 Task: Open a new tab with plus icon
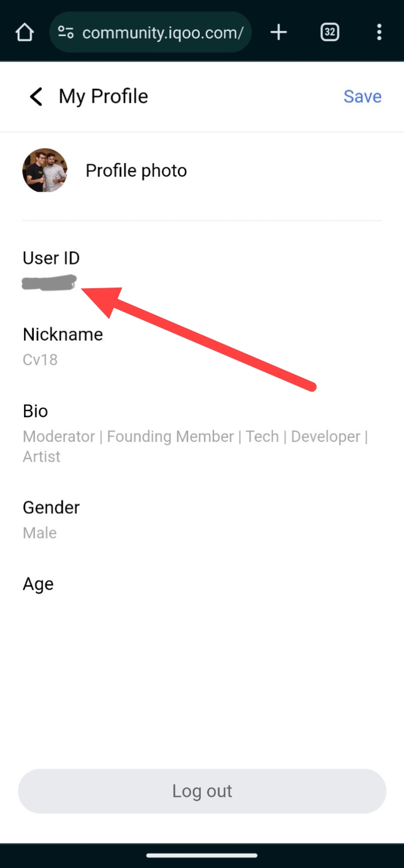tap(278, 33)
